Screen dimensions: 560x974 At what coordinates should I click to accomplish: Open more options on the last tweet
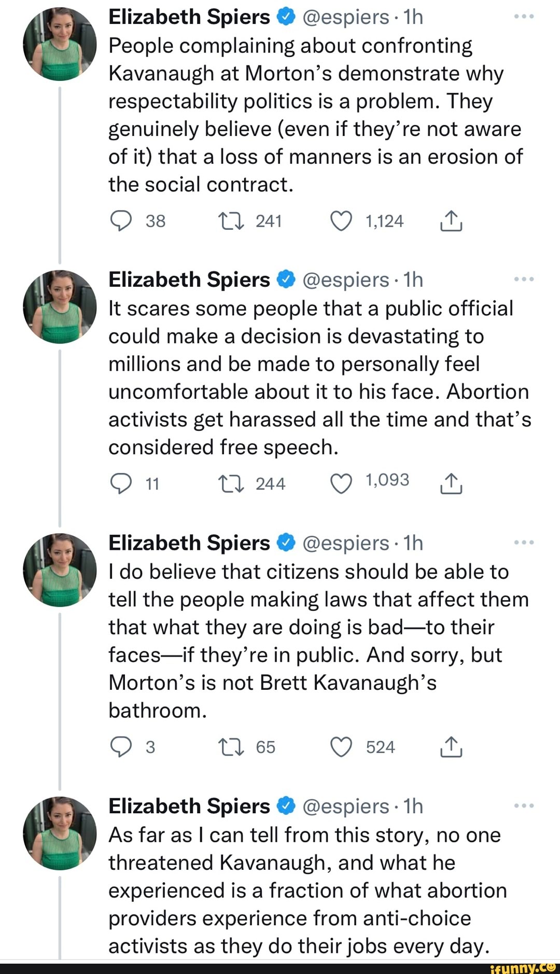[524, 806]
